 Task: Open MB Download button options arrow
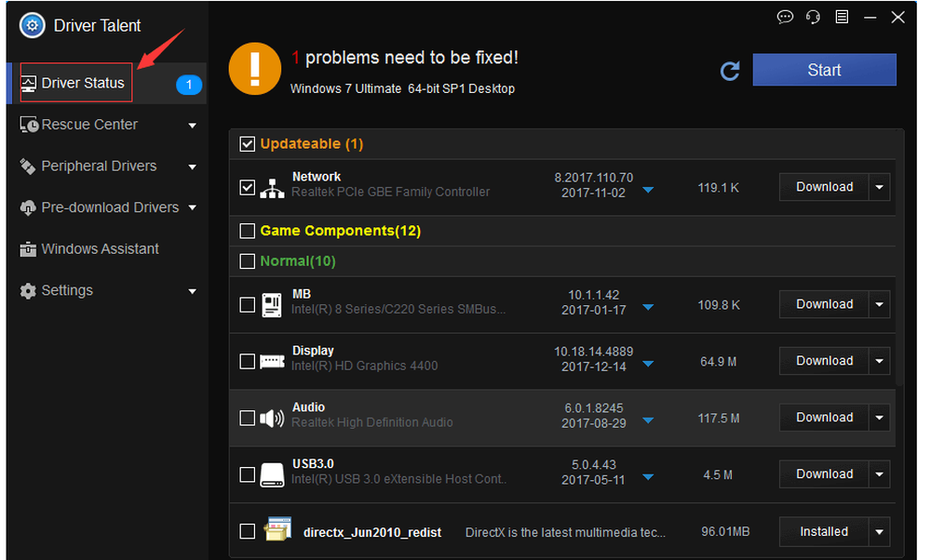click(x=880, y=305)
